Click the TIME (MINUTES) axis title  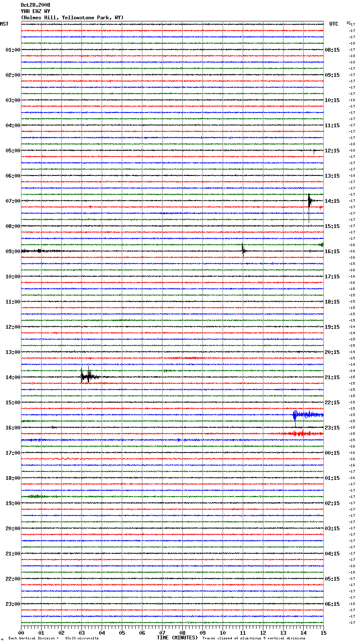(177, 638)
